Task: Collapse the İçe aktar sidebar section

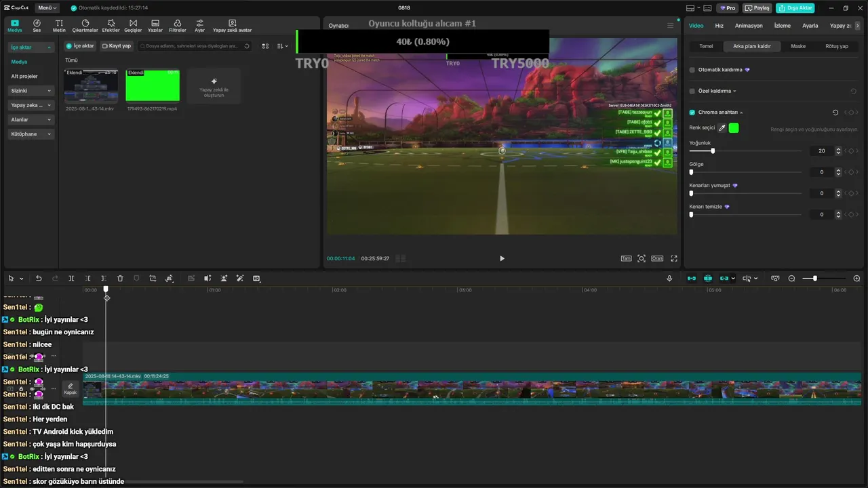Action: (x=31, y=47)
